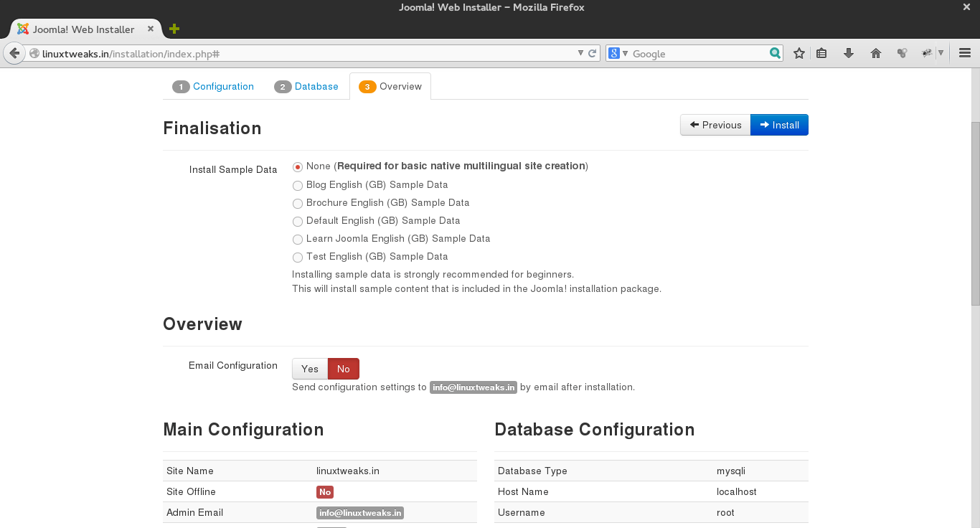Go back using the browser back arrow
980x528 pixels.
click(14, 54)
